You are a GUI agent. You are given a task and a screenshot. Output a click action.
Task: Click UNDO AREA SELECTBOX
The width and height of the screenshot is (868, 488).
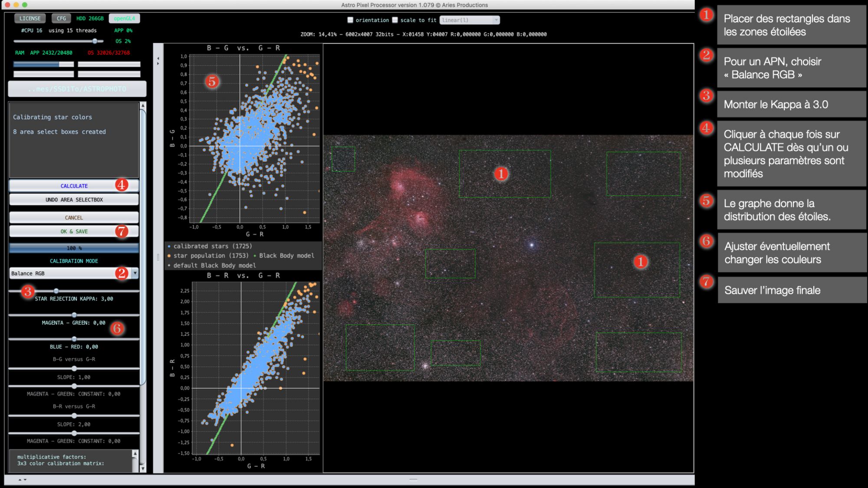[x=74, y=200]
